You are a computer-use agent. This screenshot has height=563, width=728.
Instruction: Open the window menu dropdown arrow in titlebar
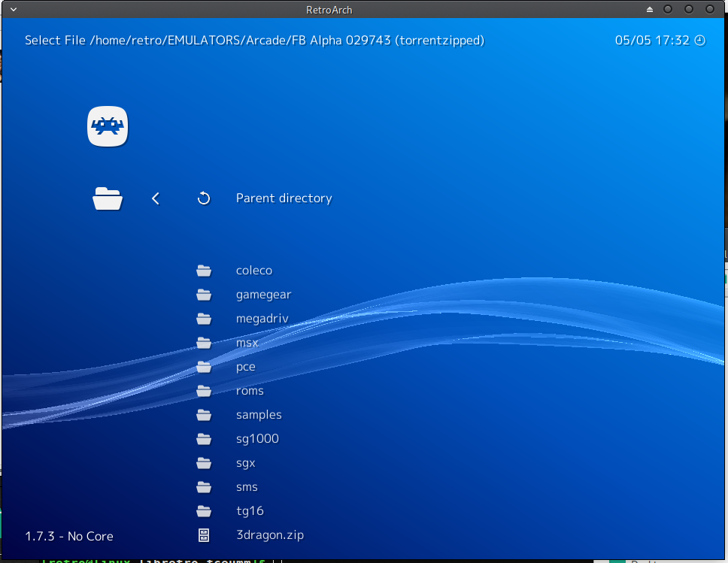pyautogui.click(x=14, y=9)
